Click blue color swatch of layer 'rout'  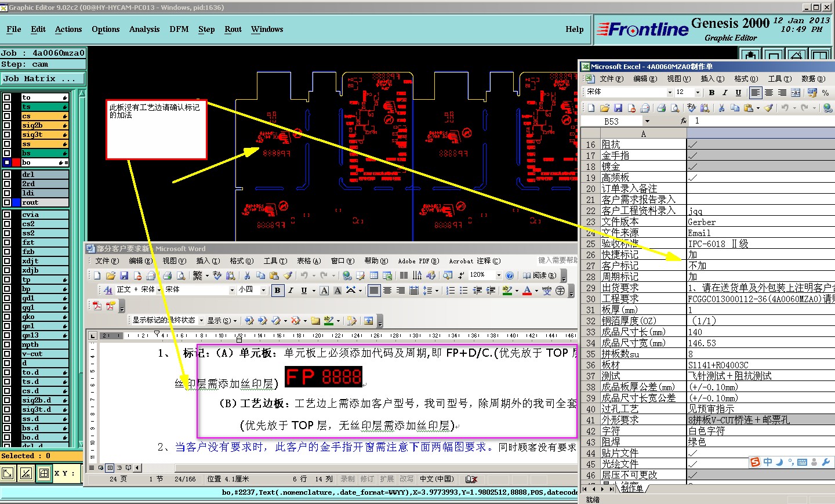[x=16, y=202]
